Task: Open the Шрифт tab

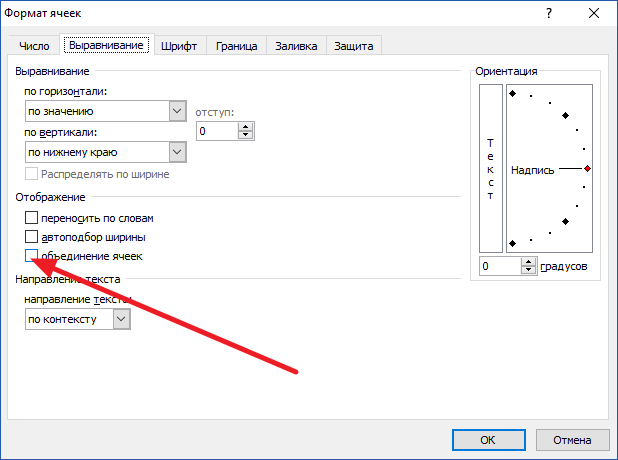Action: [x=182, y=45]
